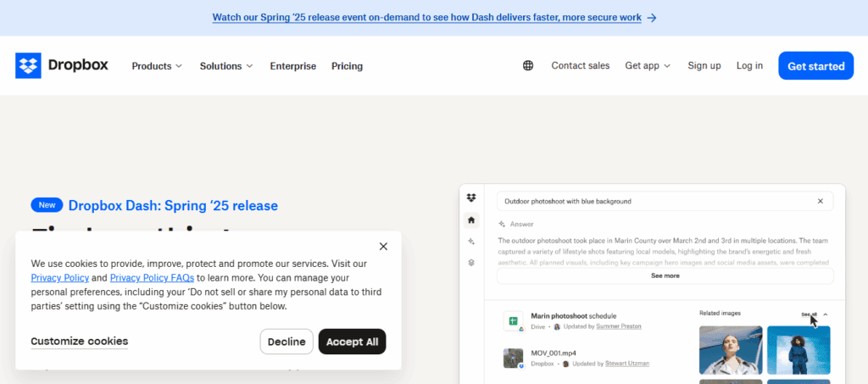Click the Dropbox logo icon
Screen dimensions: 868x384
pyautogui.click(x=28, y=66)
